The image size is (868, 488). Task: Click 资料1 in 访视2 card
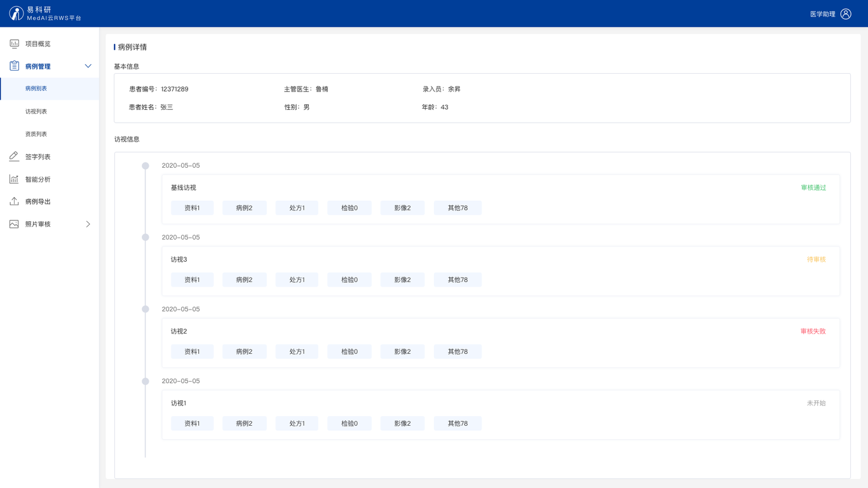tap(192, 351)
